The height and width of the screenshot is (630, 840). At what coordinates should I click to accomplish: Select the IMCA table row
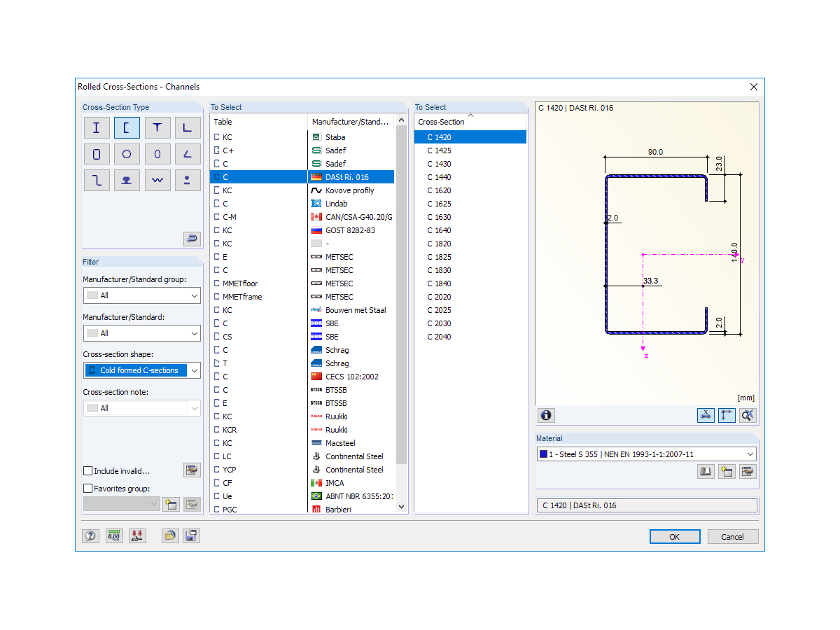tap(302, 483)
